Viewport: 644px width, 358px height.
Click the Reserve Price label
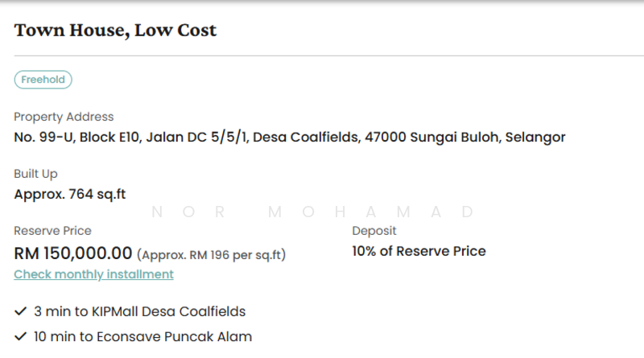pos(52,231)
